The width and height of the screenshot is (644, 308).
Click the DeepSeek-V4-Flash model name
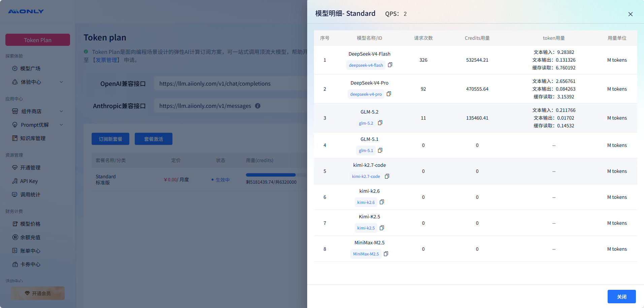[x=369, y=54]
